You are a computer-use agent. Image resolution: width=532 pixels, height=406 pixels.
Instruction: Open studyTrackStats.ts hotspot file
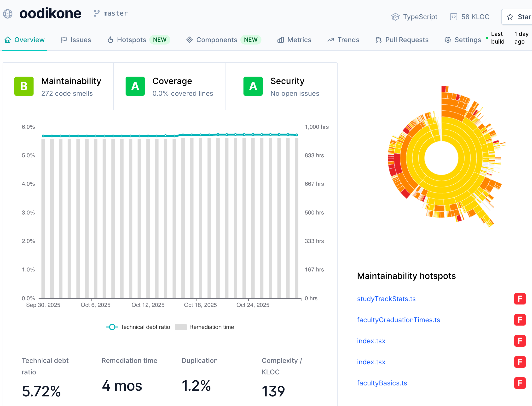point(386,299)
